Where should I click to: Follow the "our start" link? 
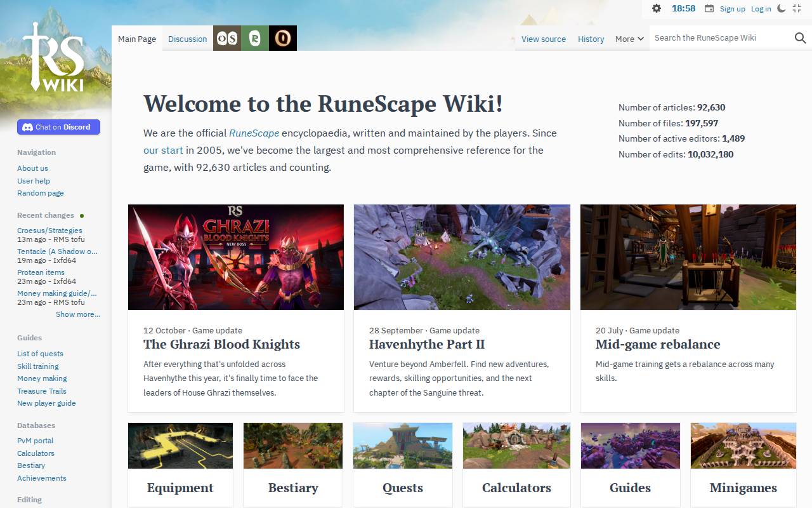coord(163,150)
